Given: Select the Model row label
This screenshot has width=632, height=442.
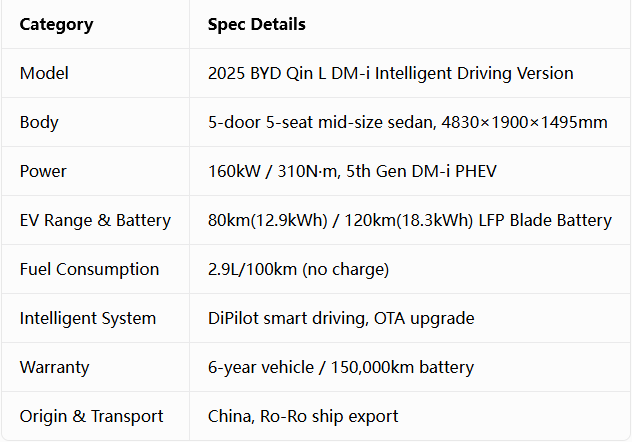Looking at the screenshot, I should 44,73.
